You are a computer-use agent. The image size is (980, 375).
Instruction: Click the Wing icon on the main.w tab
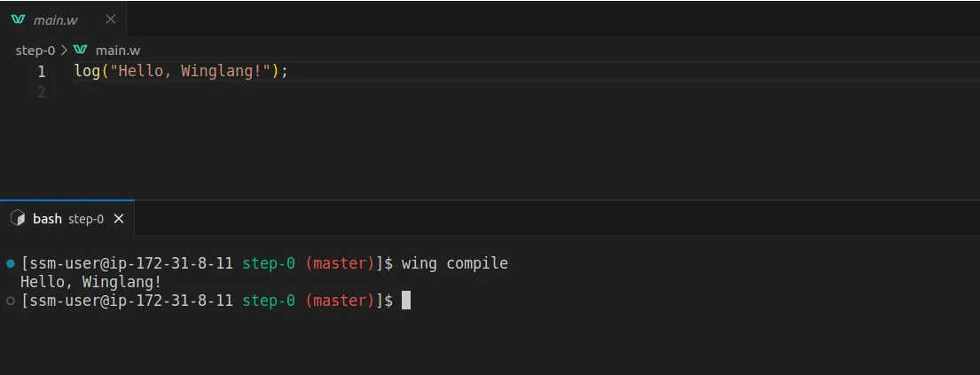click(x=19, y=20)
